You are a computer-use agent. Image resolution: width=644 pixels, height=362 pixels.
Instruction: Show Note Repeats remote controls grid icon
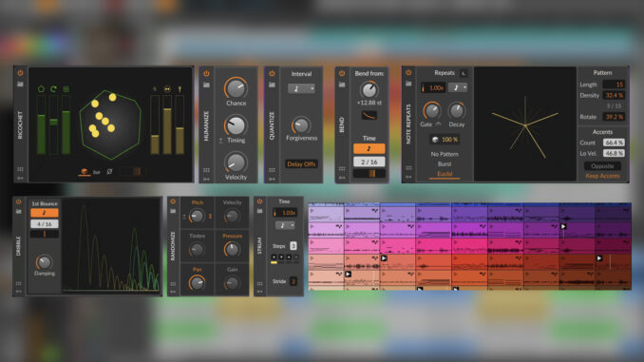coord(408,167)
